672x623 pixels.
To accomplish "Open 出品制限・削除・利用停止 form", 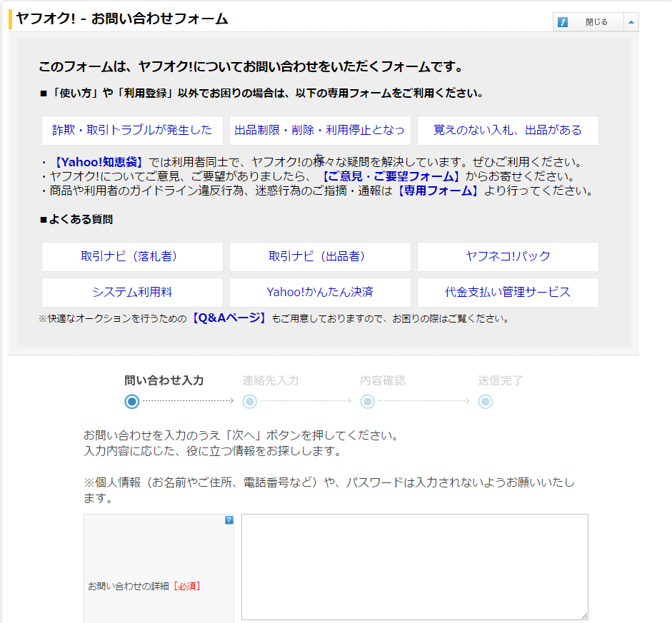I will click(x=320, y=130).
